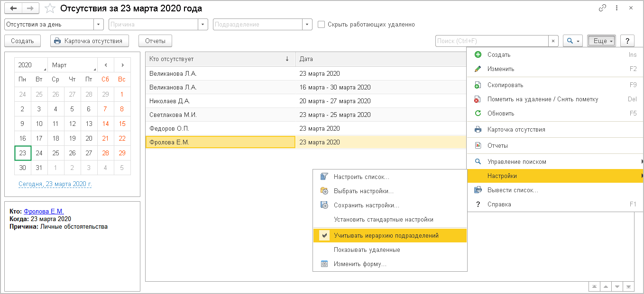Open the Отсутствия за день dropdown
This screenshot has width=644, height=294.
99,25
